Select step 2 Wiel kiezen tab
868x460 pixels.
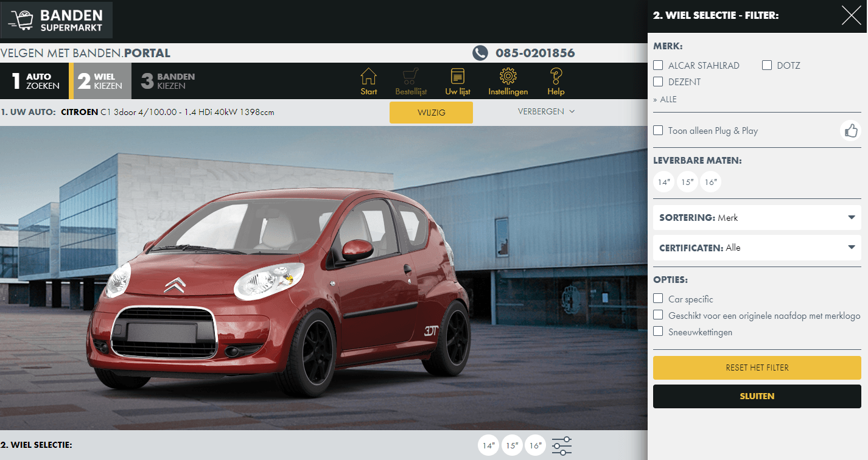coord(100,81)
